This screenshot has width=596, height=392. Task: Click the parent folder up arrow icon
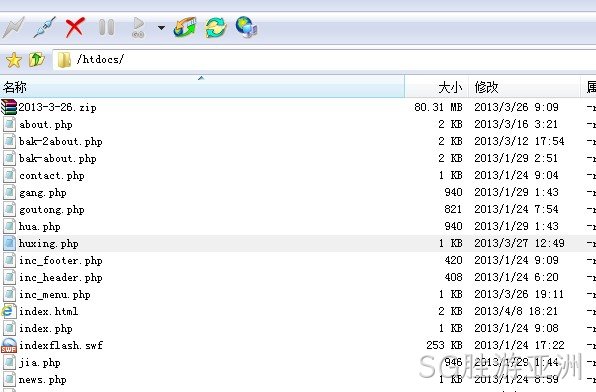[x=36, y=60]
